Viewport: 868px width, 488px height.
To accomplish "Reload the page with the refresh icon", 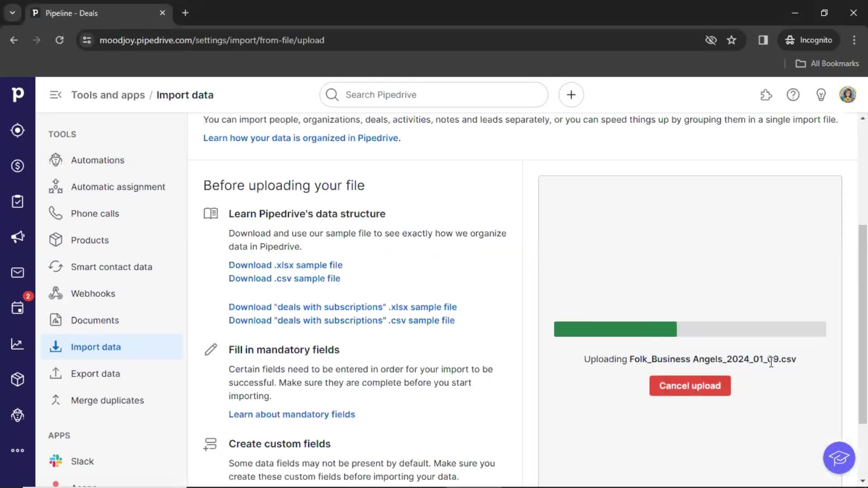I will click(59, 40).
